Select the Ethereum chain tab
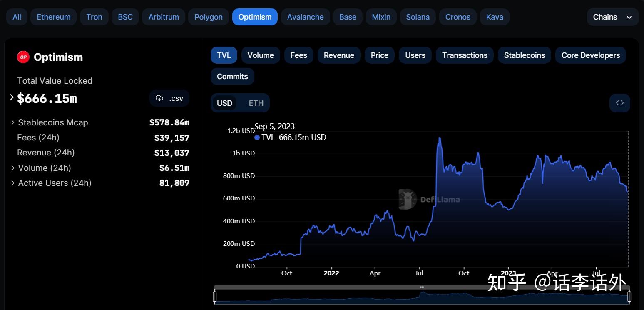The height and width of the screenshot is (310, 644). (54, 17)
